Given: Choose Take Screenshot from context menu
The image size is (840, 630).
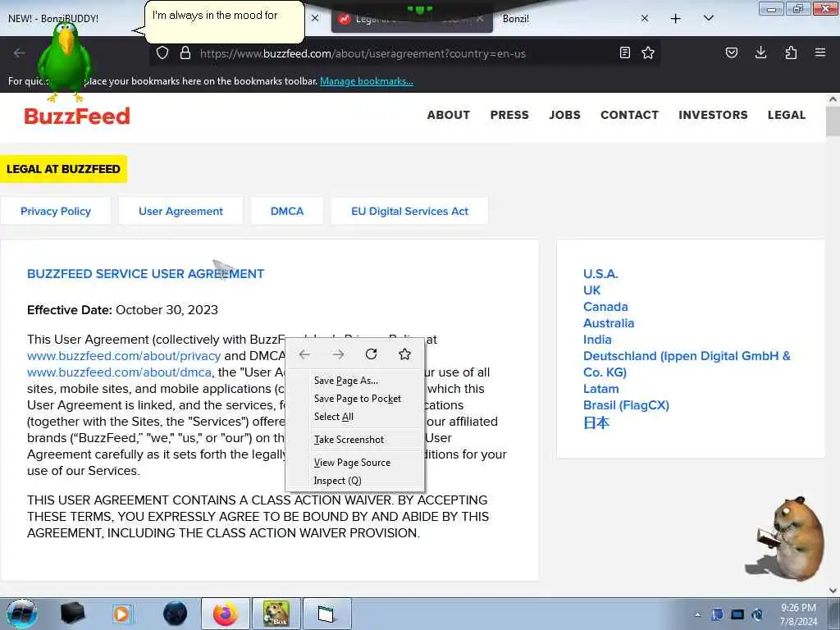Looking at the screenshot, I should pos(355,440).
